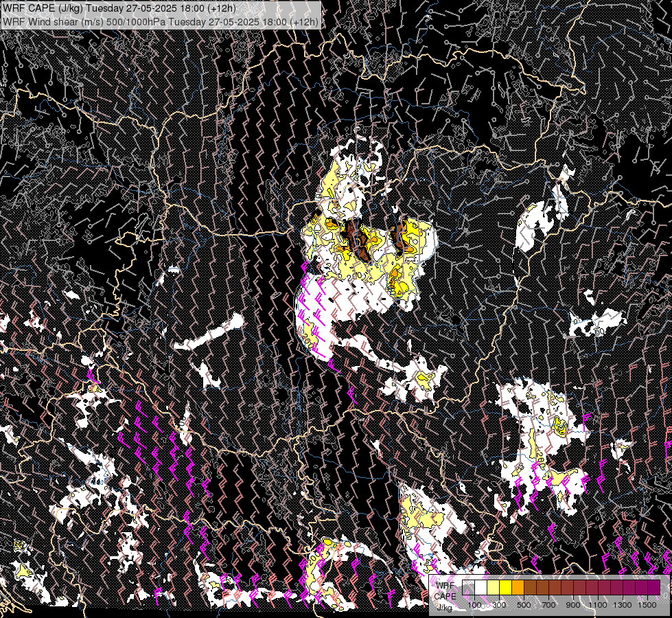Click the legend value "900"

573,605
